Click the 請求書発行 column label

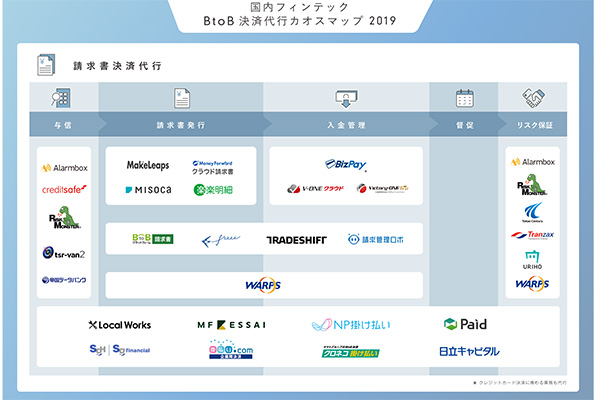(x=181, y=125)
